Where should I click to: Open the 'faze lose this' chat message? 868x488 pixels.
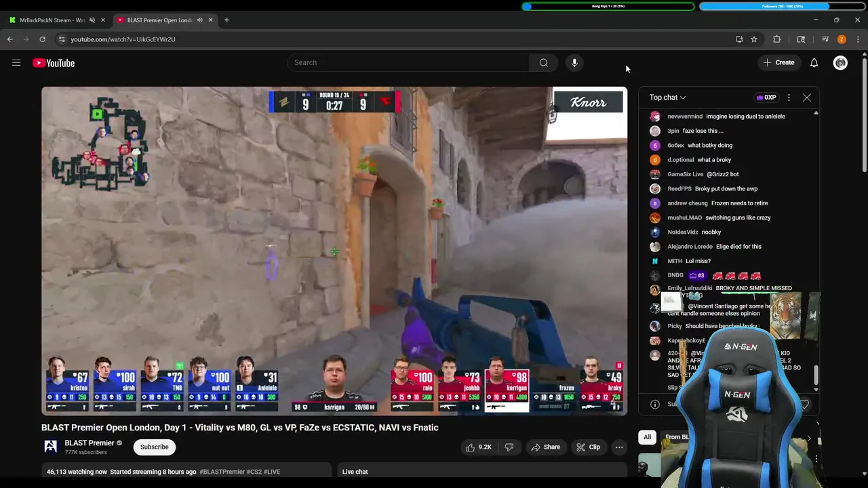pyautogui.click(x=703, y=131)
